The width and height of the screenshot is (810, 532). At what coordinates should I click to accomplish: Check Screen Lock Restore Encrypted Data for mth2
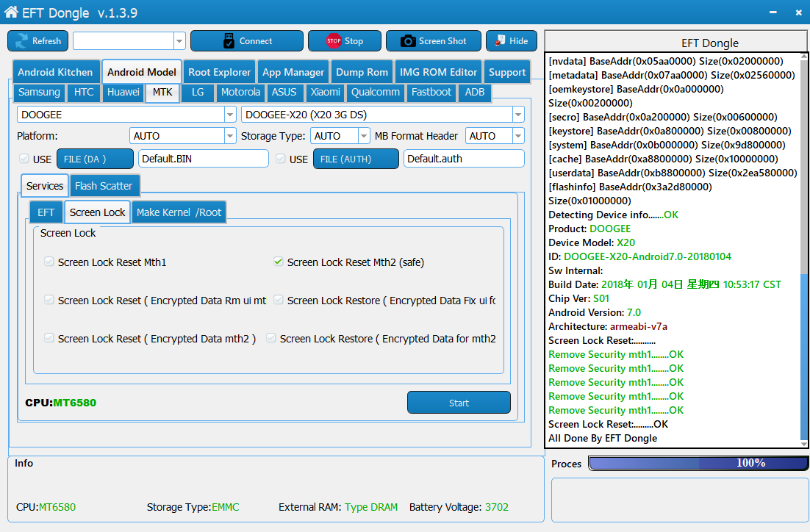click(x=271, y=338)
